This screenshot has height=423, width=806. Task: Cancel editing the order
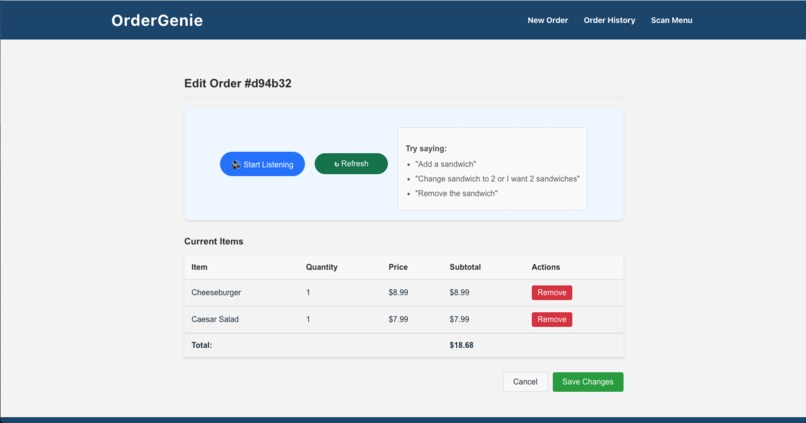tap(525, 382)
